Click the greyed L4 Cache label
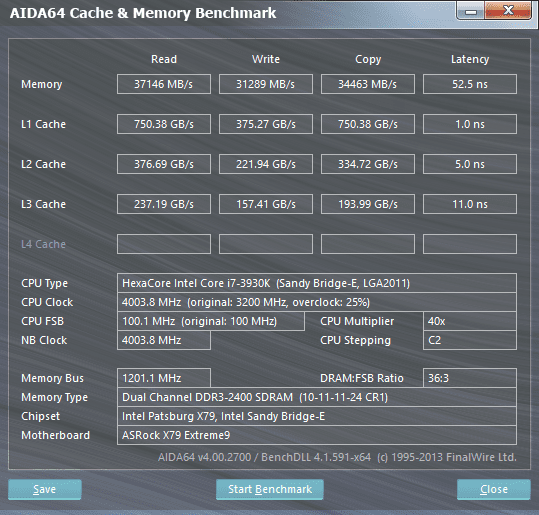This screenshot has height=515, width=539. (43, 244)
